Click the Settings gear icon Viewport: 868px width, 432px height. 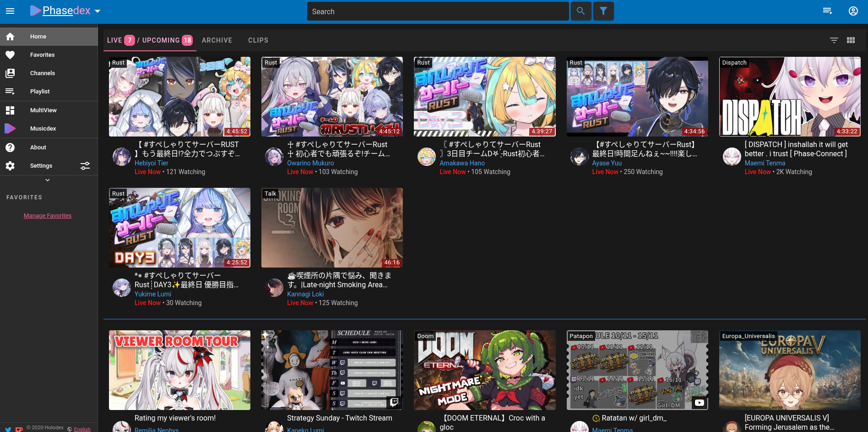[x=10, y=166]
